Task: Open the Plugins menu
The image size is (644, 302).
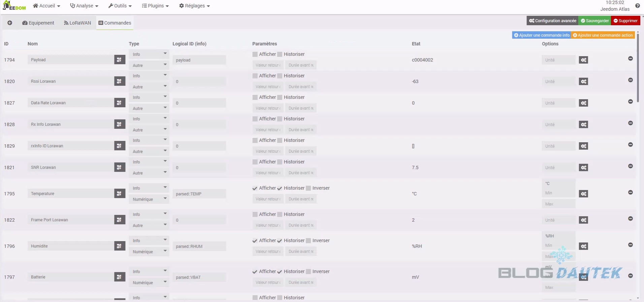Action: pos(155,6)
